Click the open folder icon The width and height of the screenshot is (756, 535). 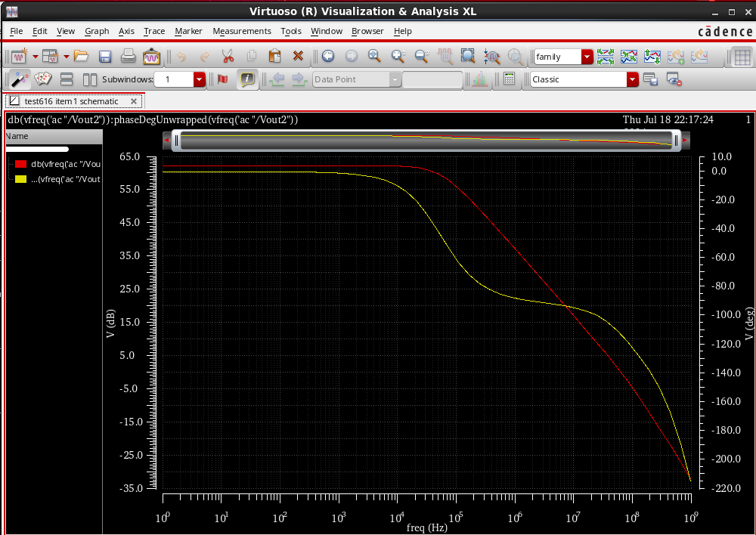81,57
